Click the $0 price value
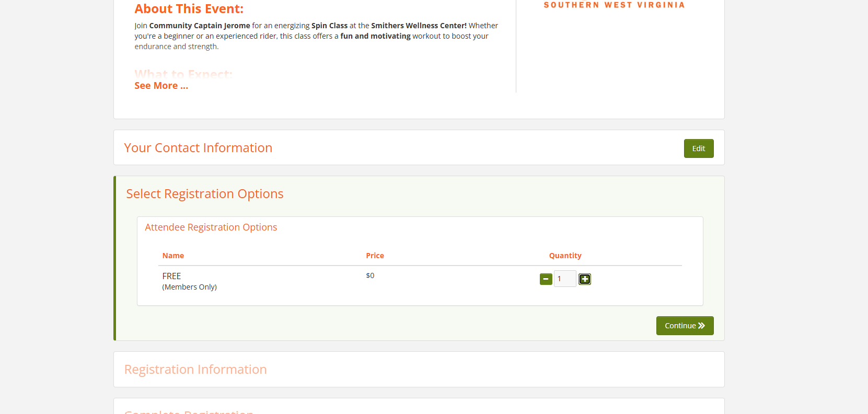 click(370, 275)
